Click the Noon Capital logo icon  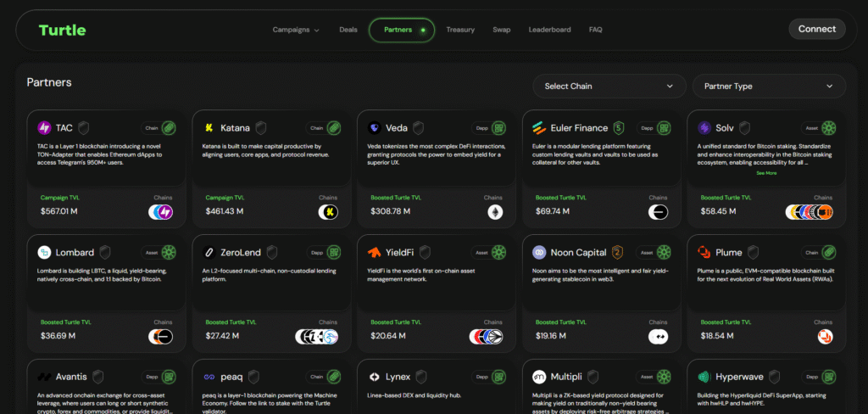coord(539,253)
